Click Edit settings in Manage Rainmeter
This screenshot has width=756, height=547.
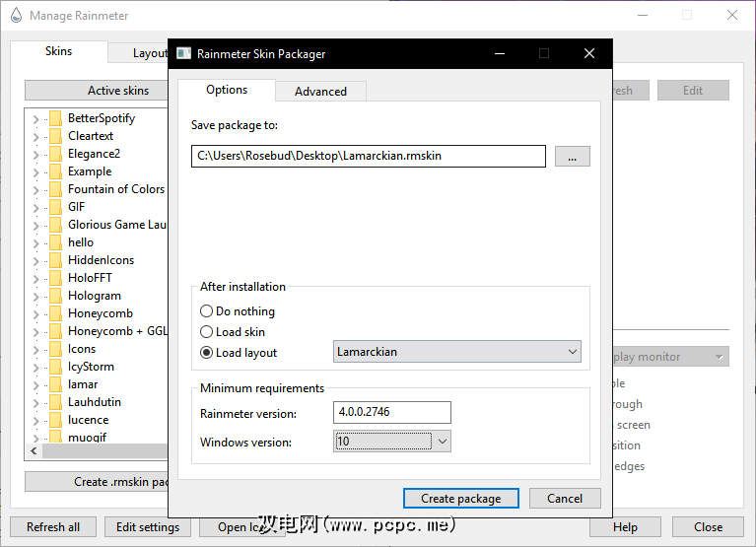pos(148,526)
